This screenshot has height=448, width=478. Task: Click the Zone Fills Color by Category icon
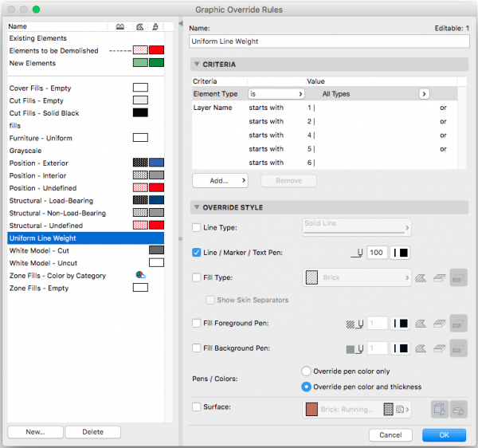point(140,275)
